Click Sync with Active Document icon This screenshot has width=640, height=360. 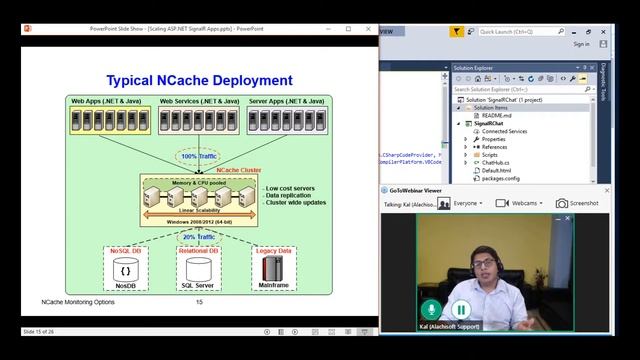(x=521, y=79)
